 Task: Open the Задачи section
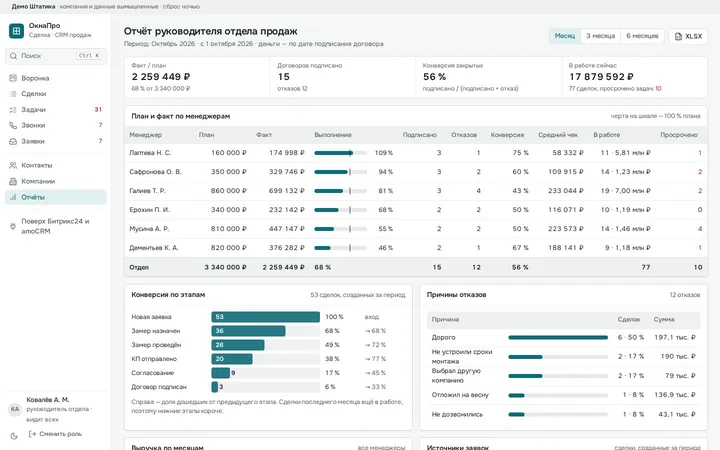pos(56,110)
